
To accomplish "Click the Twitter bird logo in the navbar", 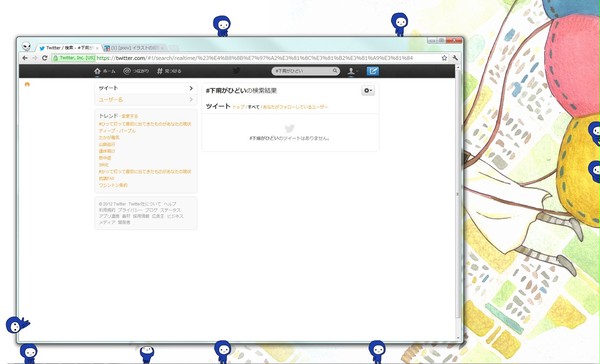I will coord(236,70).
